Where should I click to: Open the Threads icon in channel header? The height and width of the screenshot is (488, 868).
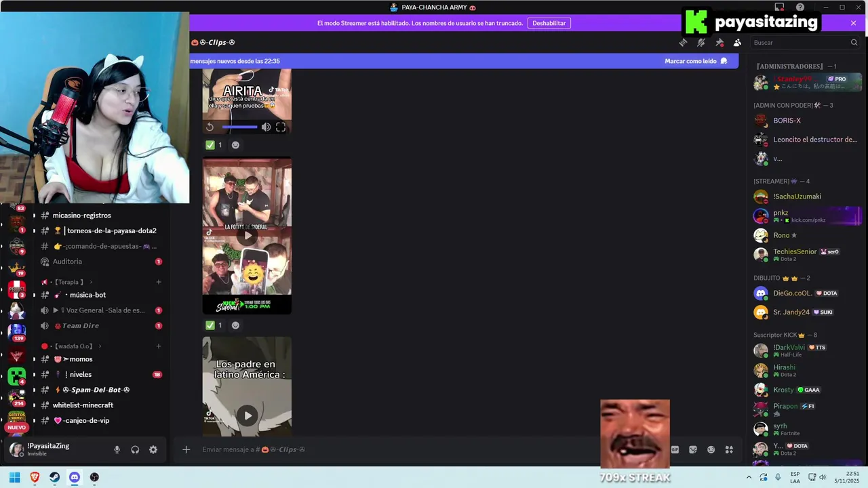[683, 42]
